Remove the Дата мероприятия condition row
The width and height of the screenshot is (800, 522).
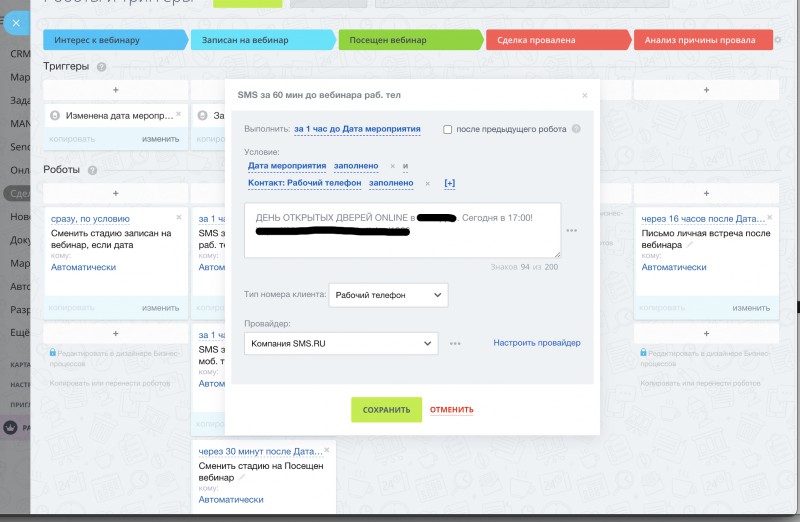tap(392, 166)
